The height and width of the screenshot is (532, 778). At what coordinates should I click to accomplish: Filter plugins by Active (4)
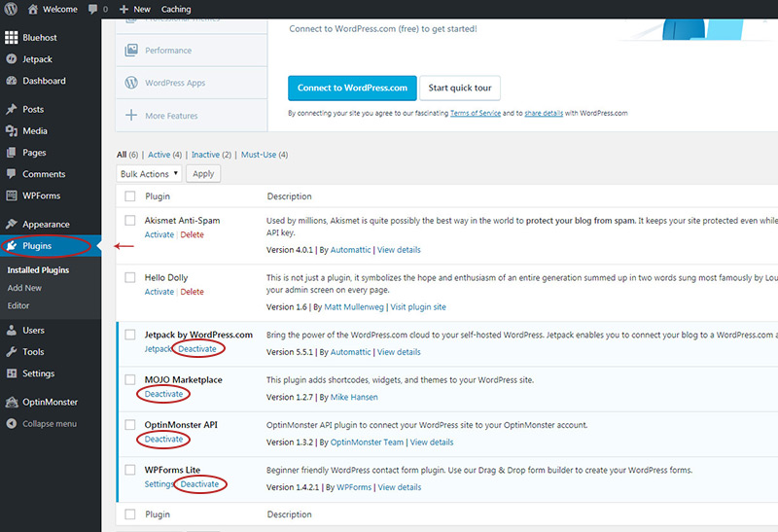(164, 155)
